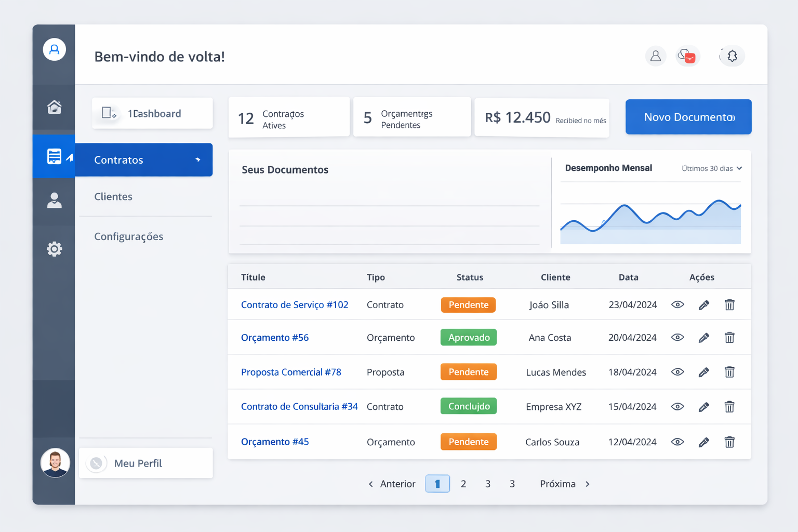Screen dimensions: 798x532
Task: Open the home icon in sidebar
Action: tap(54, 107)
